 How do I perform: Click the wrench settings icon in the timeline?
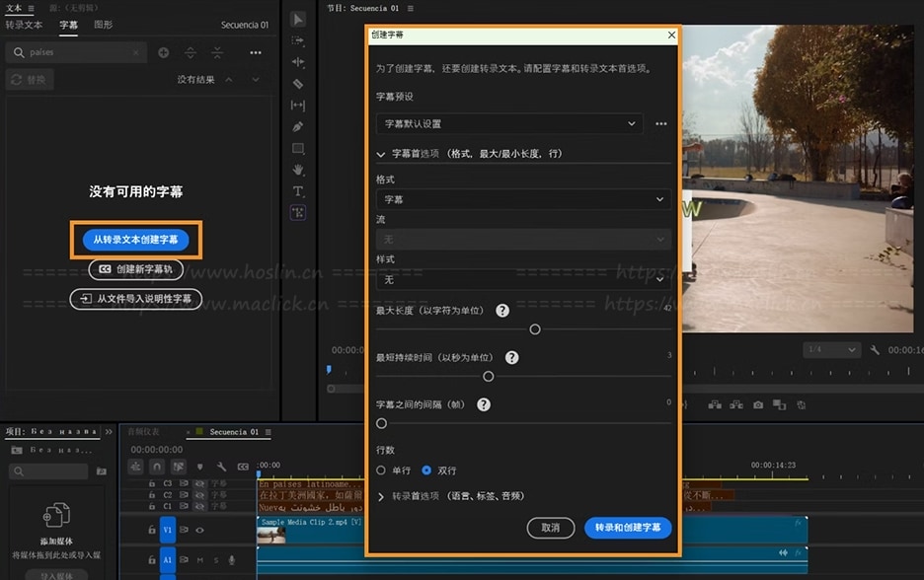221,467
